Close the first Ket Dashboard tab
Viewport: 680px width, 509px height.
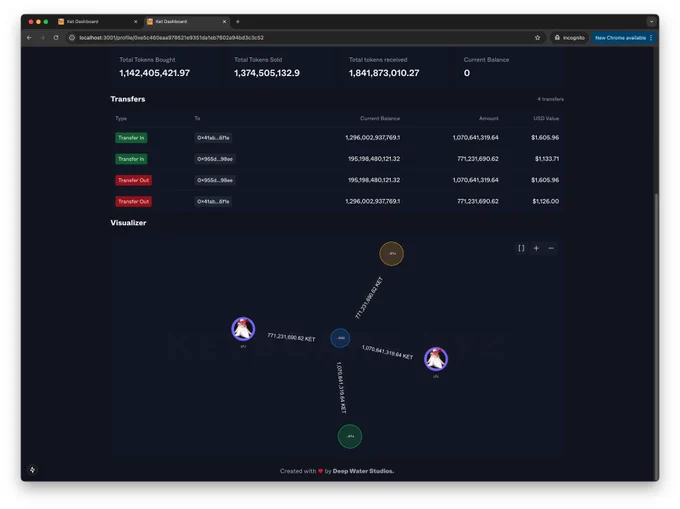pos(135,21)
